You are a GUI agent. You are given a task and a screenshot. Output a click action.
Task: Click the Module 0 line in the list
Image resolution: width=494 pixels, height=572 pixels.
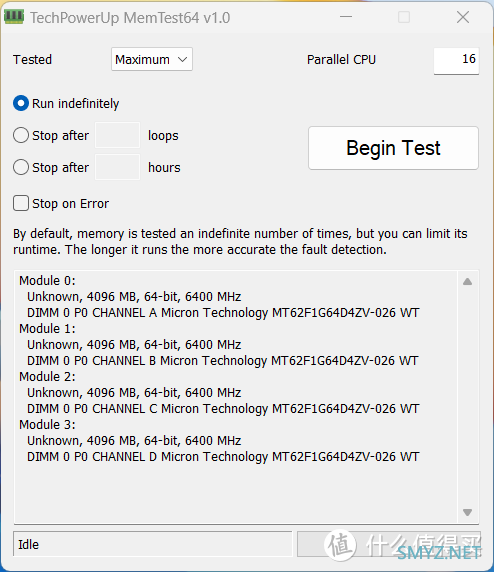47,281
